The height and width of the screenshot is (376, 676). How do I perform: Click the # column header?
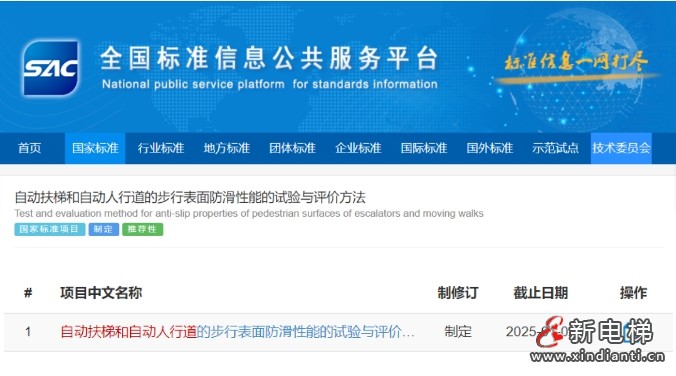[x=28, y=293]
